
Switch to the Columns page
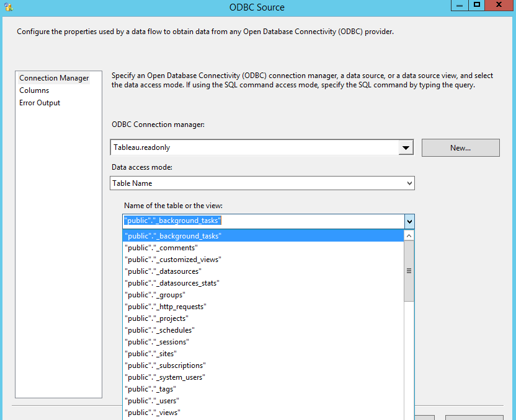click(x=34, y=90)
